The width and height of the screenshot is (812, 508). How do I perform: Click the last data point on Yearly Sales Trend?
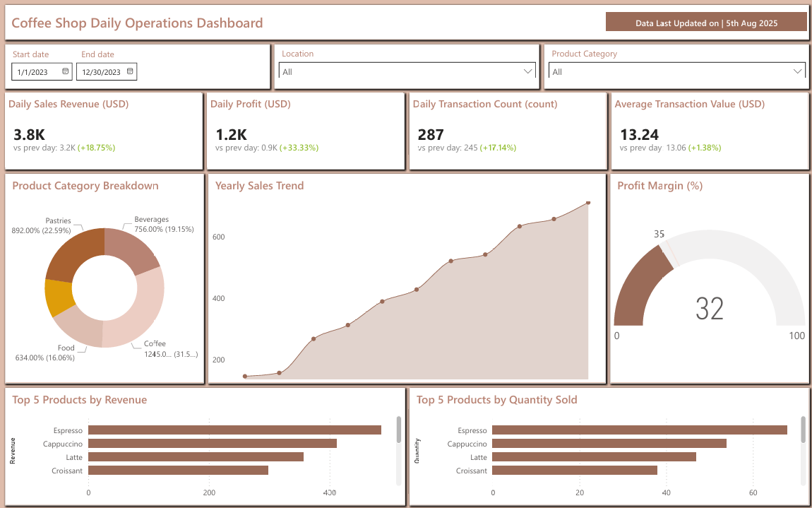coord(588,203)
